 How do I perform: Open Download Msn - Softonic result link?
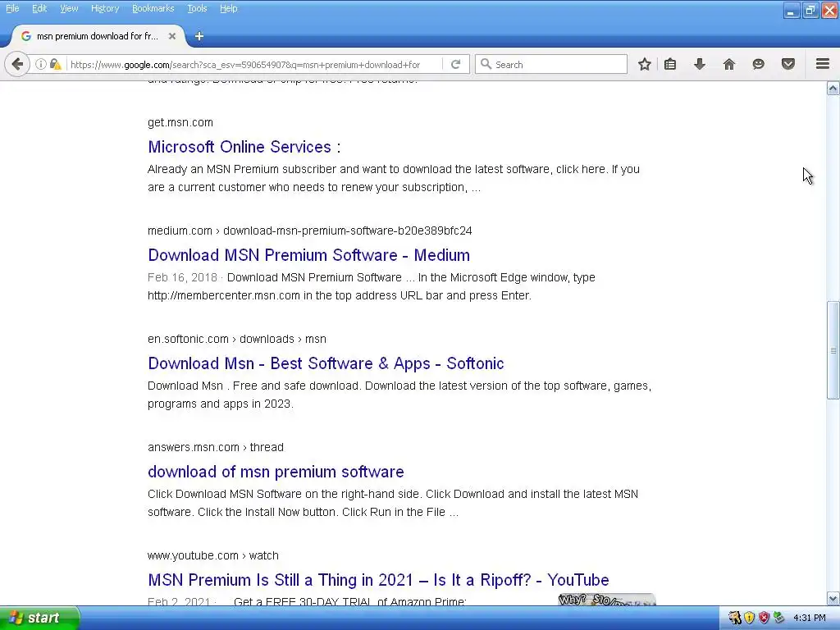(x=326, y=363)
